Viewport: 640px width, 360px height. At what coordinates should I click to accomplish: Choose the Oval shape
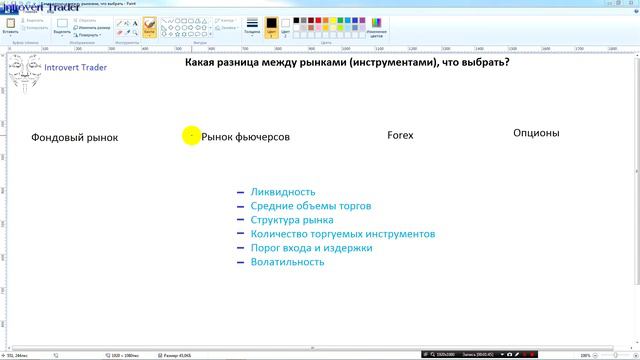pyautogui.click(x=178, y=21)
